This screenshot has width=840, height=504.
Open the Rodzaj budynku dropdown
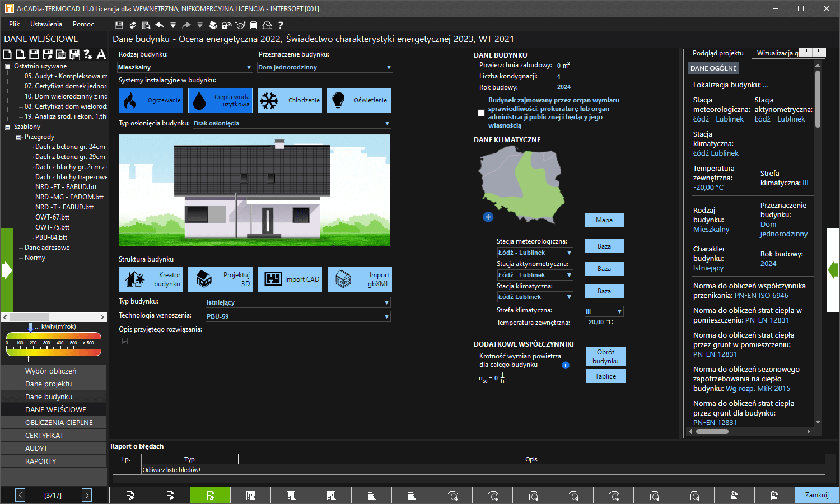tap(185, 67)
